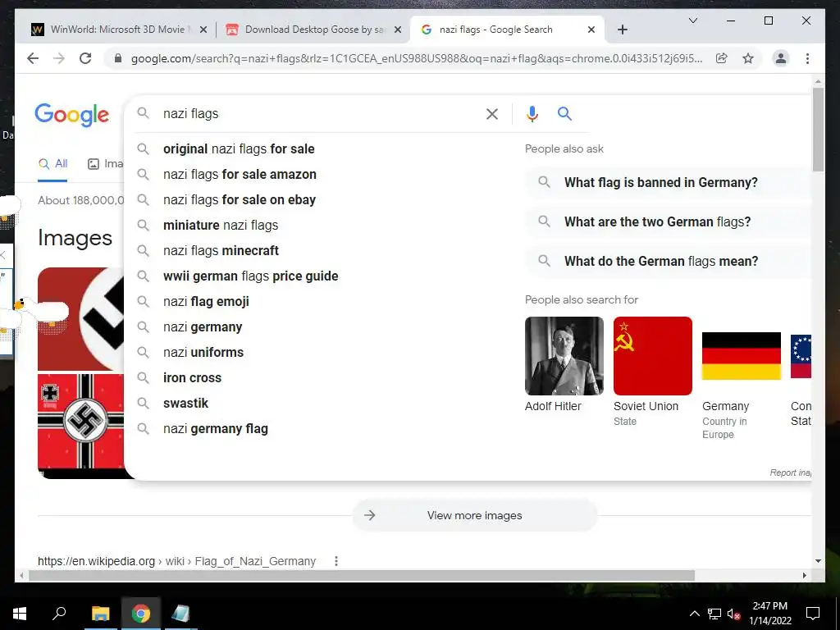Image resolution: width=840 pixels, height=630 pixels.
Task: Click the padlock site info icon
Action: coord(118,58)
